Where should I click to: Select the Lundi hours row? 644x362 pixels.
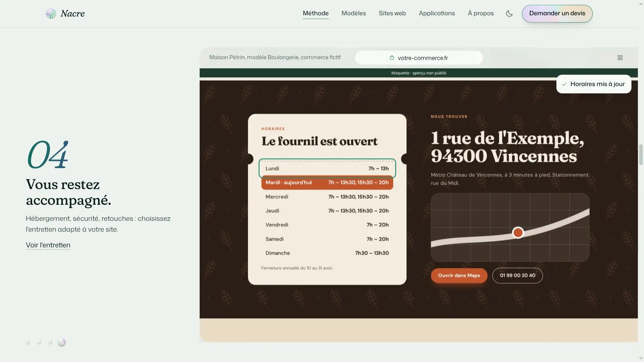coord(327,169)
